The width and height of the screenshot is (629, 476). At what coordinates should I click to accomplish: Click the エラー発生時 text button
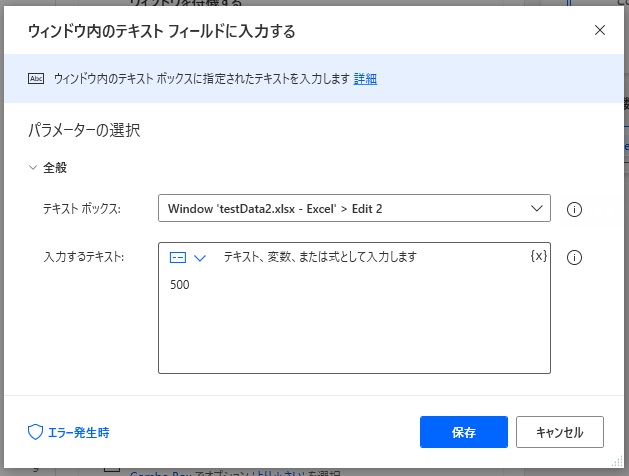pos(79,432)
